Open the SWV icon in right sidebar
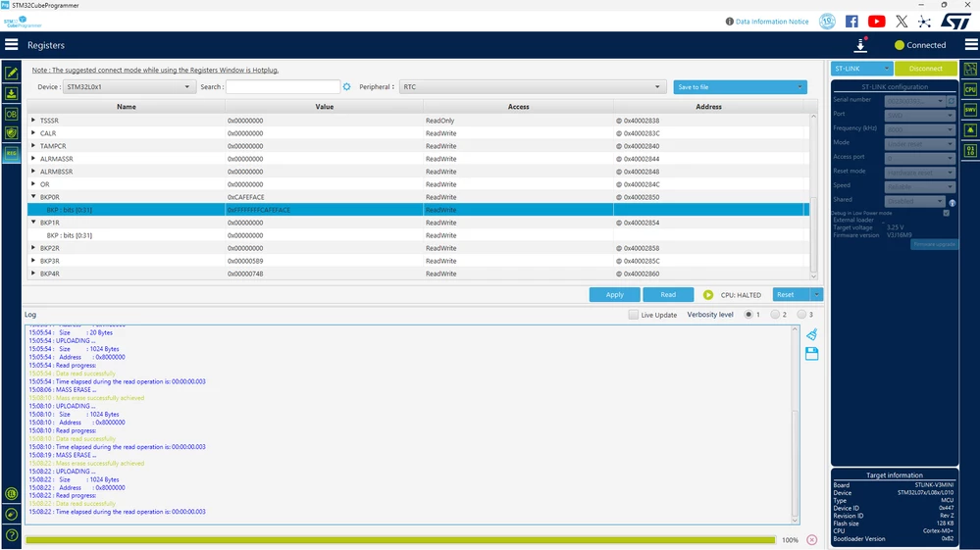This screenshot has height=550, width=980. (x=970, y=110)
